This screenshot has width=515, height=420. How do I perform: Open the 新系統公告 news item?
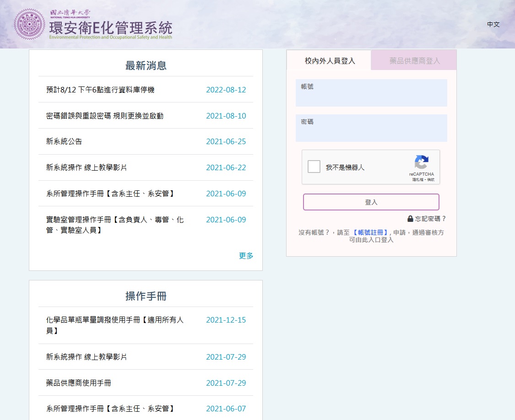pos(64,141)
